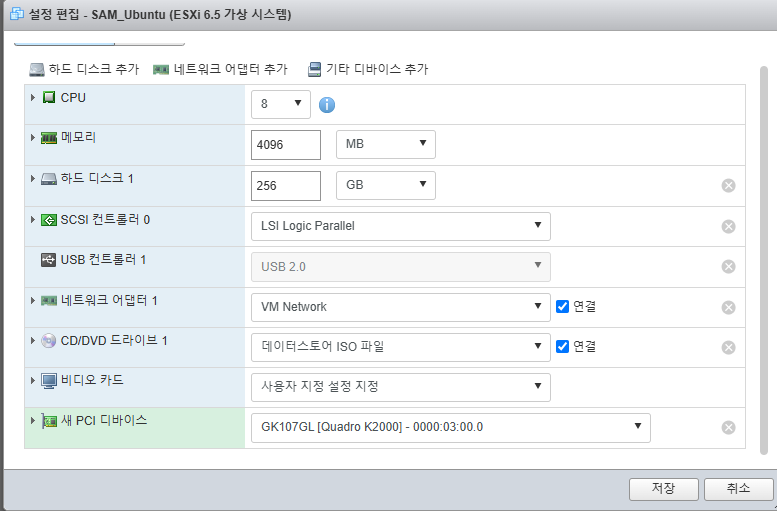Image resolution: width=777 pixels, height=511 pixels.
Task: Open the USB 2.0 dropdown
Action: (x=400, y=267)
